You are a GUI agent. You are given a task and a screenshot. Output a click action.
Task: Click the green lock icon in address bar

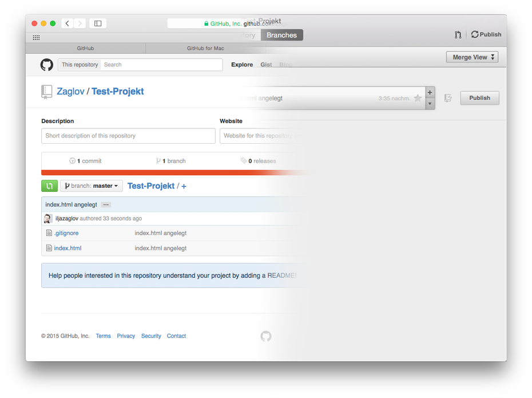(207, 23)
